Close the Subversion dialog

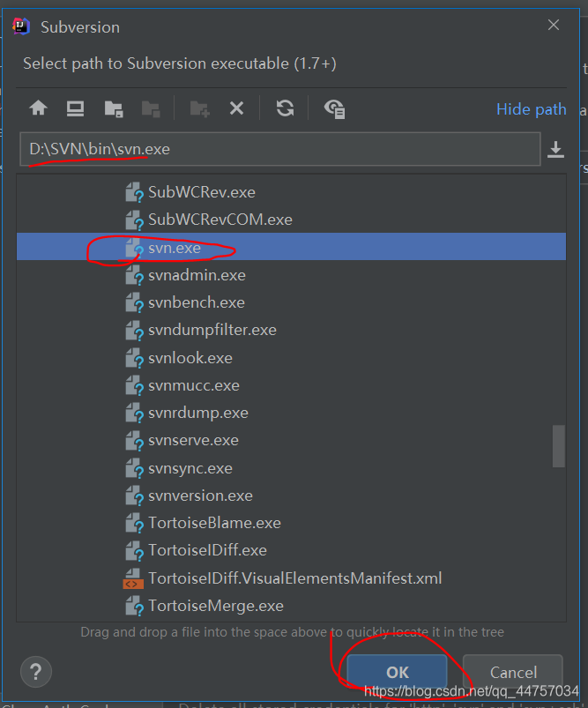pyautogui.click(x=554, y=25)
